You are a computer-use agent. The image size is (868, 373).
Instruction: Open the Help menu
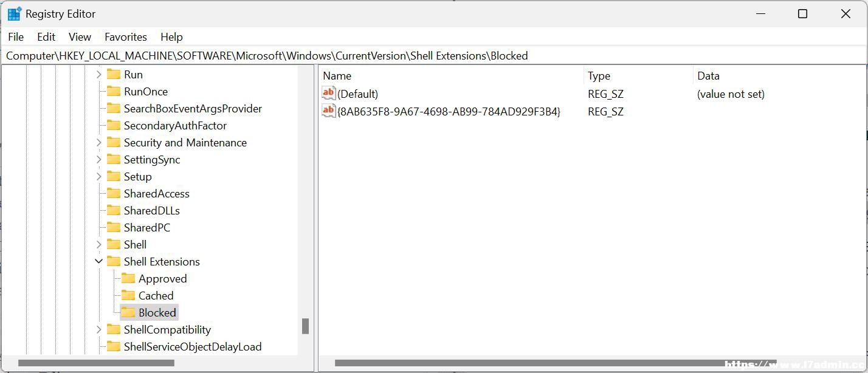pos(171,37)
